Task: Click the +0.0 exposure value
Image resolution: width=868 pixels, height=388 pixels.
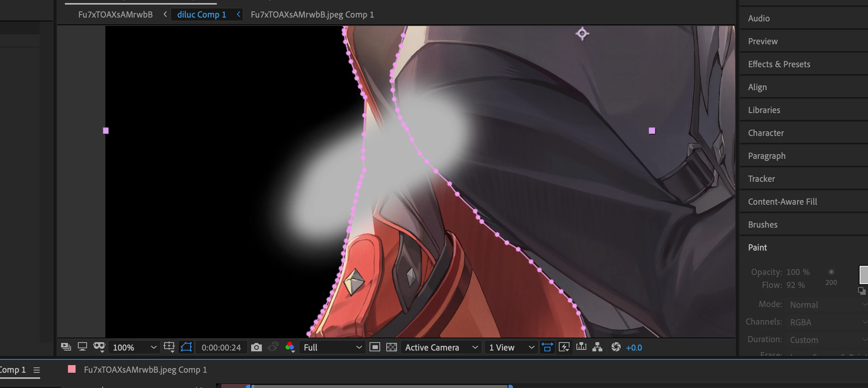Action: coord(634,348)
